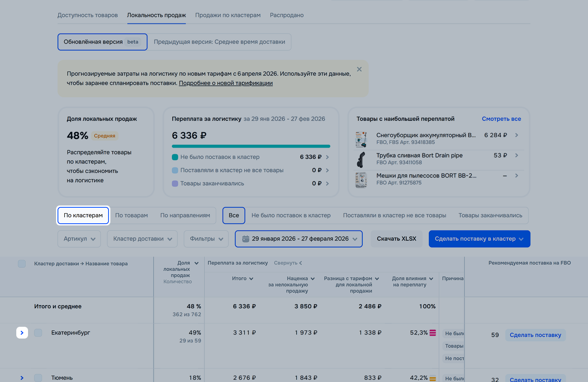Viewport: 588px width, 382px height.
Task: Open arrow next to 6 284 ₽ snow blower
Action: (x=517, y=135)
